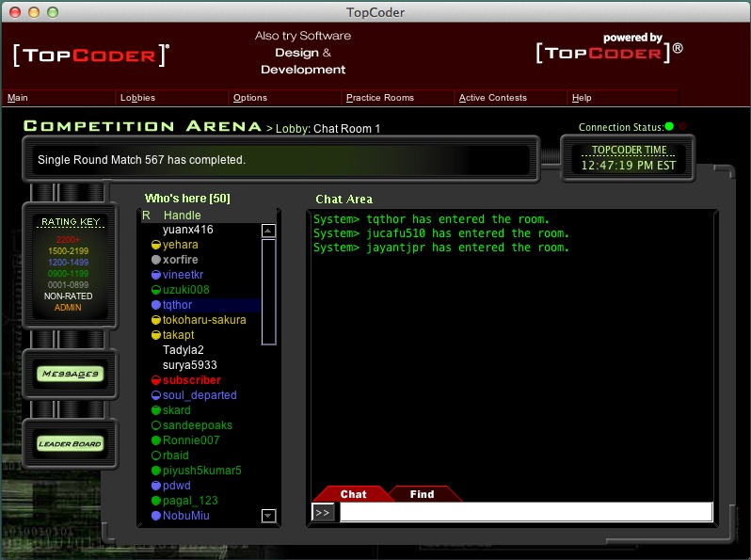Expand the Options menu
751x560 pixels.
point(250,98)
